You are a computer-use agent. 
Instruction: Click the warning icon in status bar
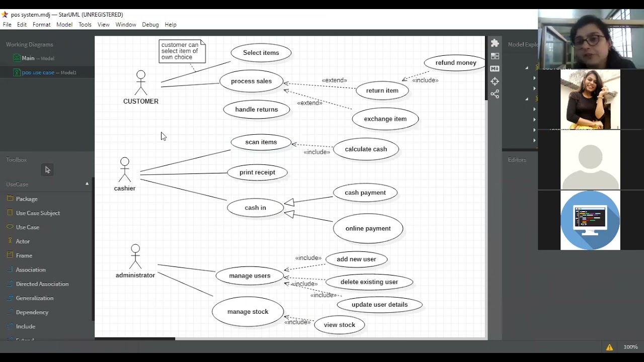[x=609, y=347]
